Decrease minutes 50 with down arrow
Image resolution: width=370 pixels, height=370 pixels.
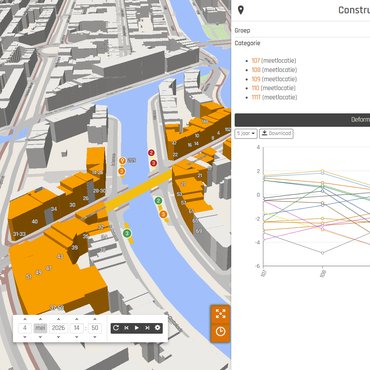click(x=95, y=337)
